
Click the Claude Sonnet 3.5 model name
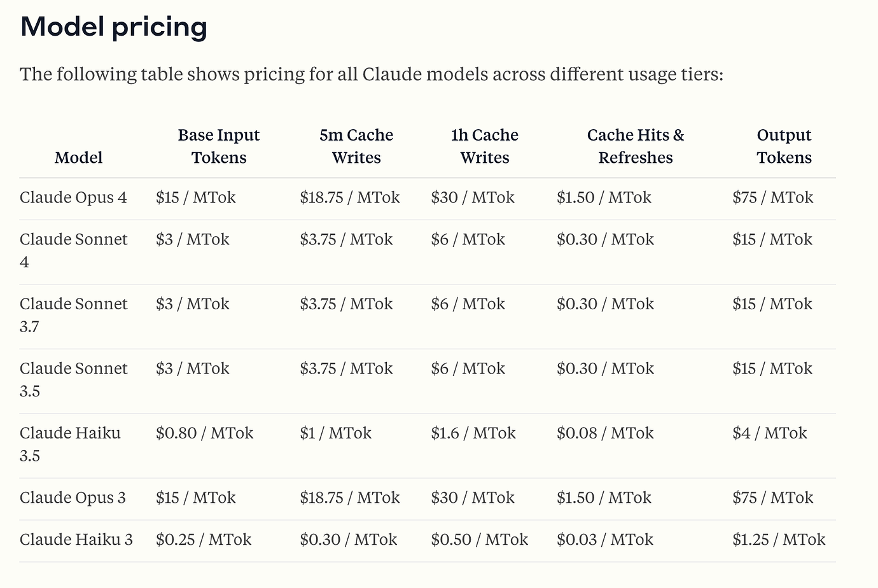[74, 380]
